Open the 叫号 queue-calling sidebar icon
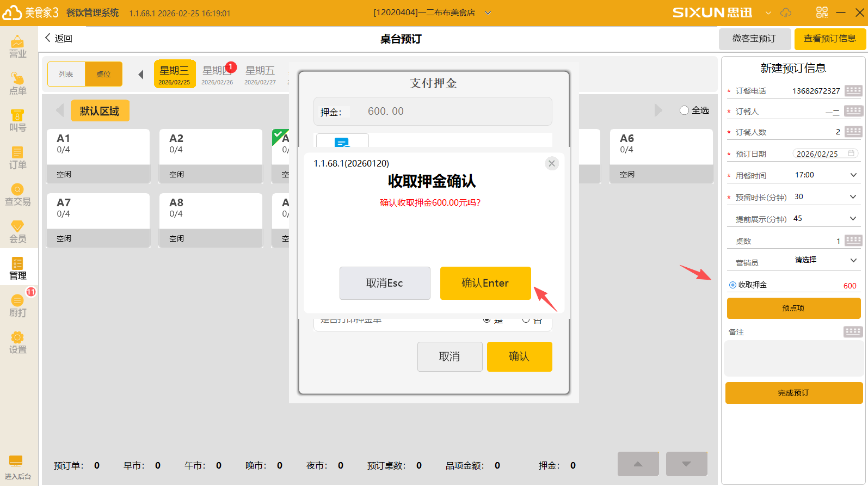Image resolution: width=868 pixels, height=486 pixels. click(17, 121)
